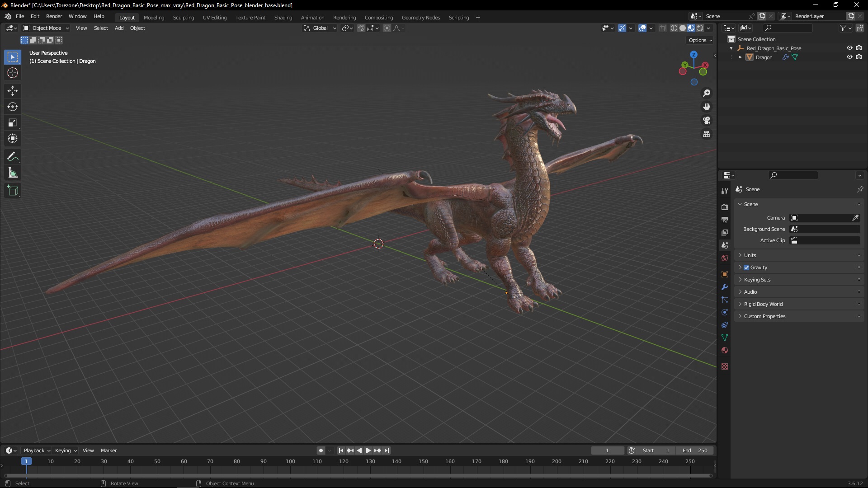The height and width of the screenshot is (488, 868).
Task: Open the World properties tab
Action: click(x=725, y=258)
